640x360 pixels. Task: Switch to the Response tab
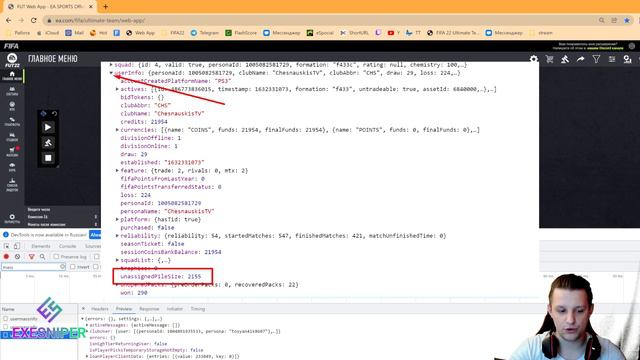click(x=149, y=309)
